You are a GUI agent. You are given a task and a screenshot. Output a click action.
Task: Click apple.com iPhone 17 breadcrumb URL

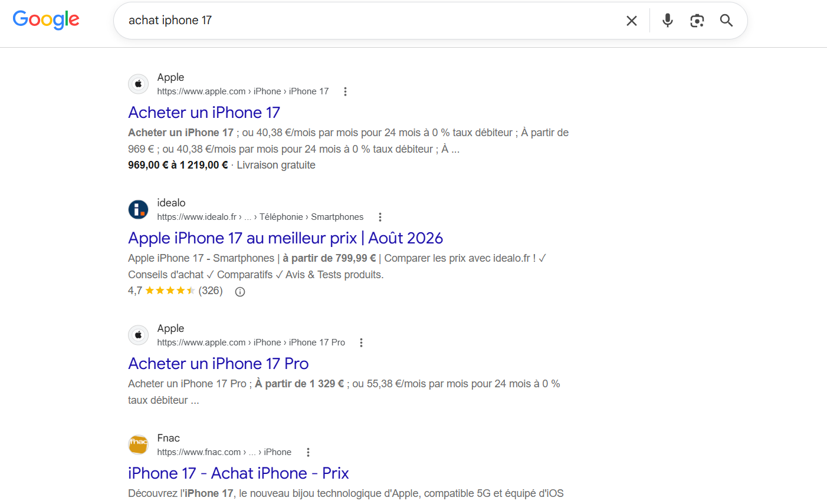point(243,91)
